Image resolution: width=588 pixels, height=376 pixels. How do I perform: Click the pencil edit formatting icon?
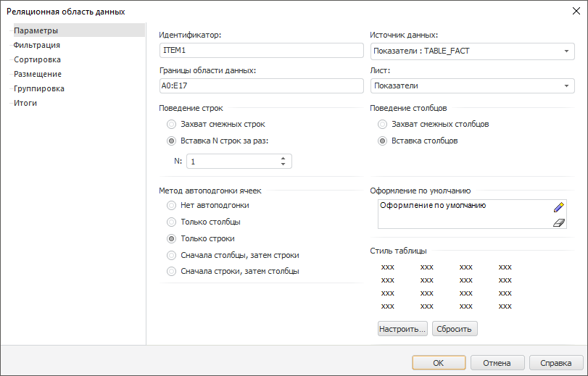coord(558,207)
